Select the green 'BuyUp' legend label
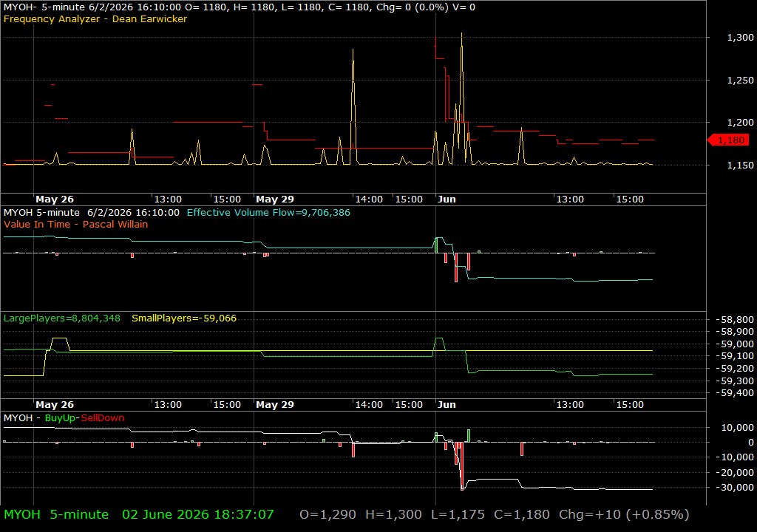This screenshot has height=532, width=757. pos(60,417)
